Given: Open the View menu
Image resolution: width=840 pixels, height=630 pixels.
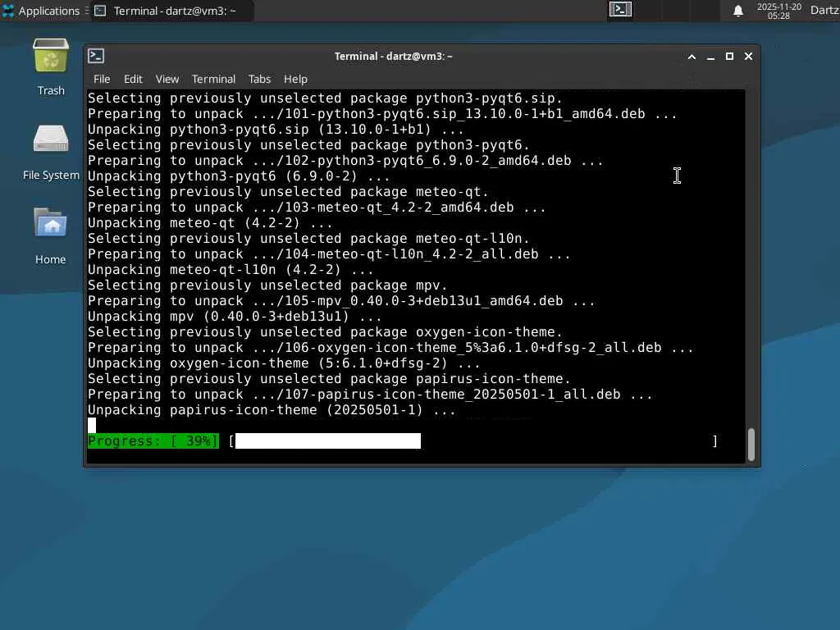Looking at the screenshot, I should pos(167,80).
